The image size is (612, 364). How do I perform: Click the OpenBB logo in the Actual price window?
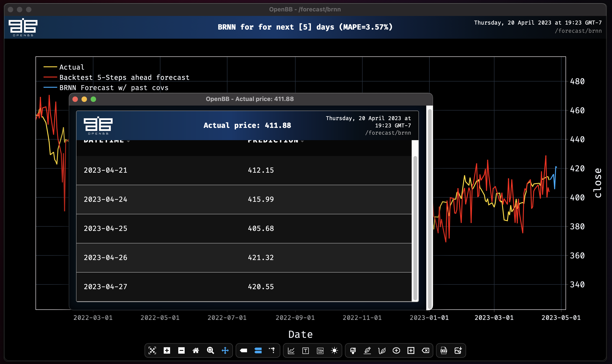98,126
